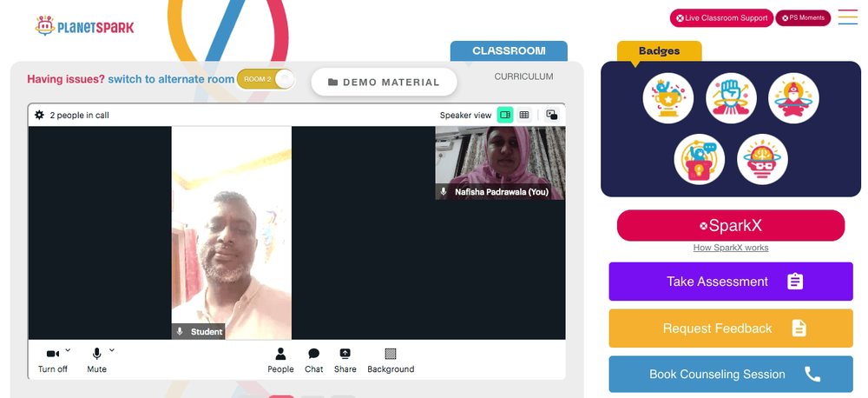The image size is (868, 398).
Task: Click the raised fist badge
Action: point(731,98)
